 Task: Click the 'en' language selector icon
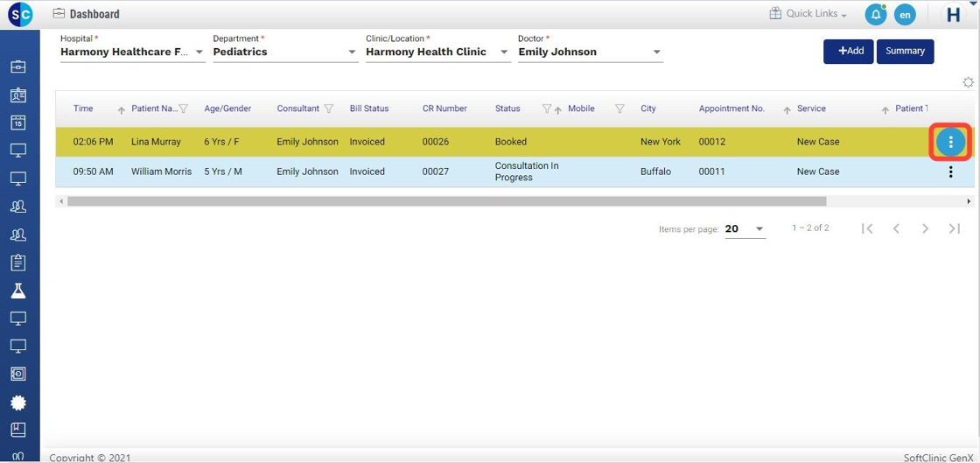[905, 14]
